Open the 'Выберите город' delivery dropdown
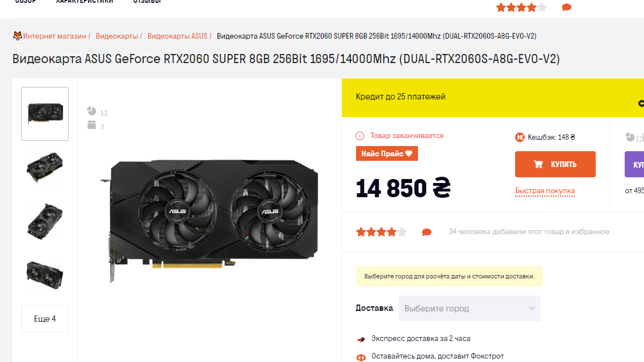644x362 pixels. [x=470, y=308]
